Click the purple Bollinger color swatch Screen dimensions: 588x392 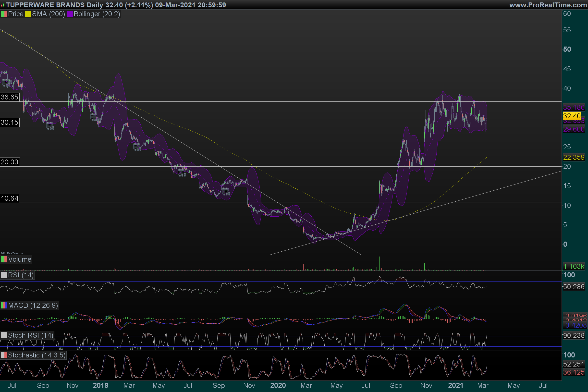click(70, 14)
